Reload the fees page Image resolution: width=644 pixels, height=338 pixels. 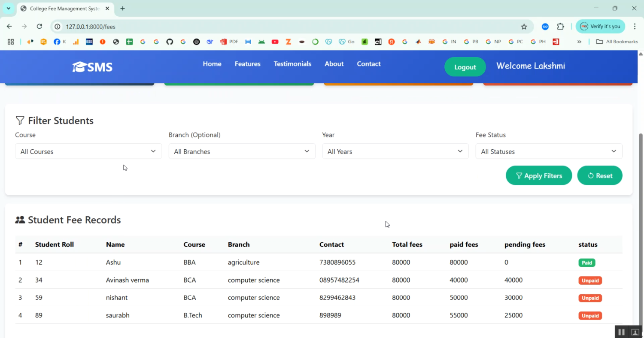tap(39, 27)
